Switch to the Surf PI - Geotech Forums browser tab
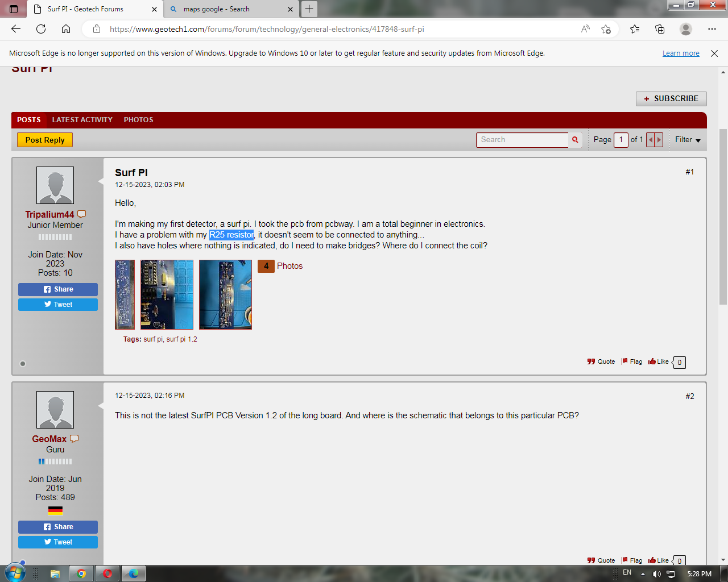The height and width of the screenshot is (582, 728). pos(95,9)
